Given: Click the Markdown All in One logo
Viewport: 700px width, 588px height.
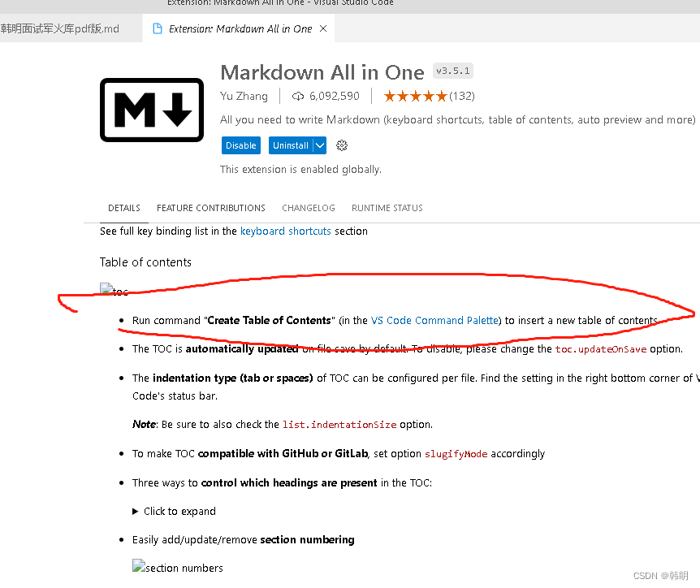Looking at the screenshot, I should coord(152,110).
